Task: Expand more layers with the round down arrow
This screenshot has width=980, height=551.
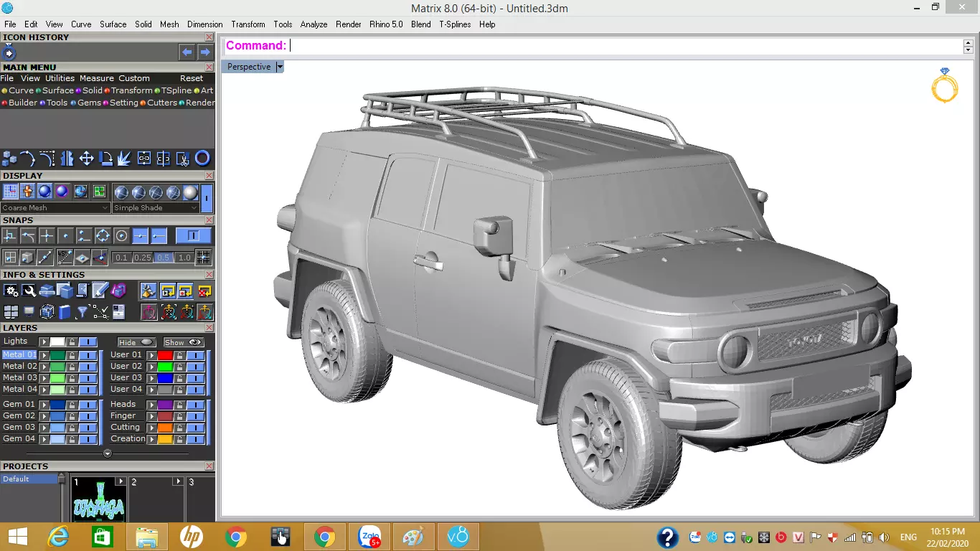Action: [108, 453]
